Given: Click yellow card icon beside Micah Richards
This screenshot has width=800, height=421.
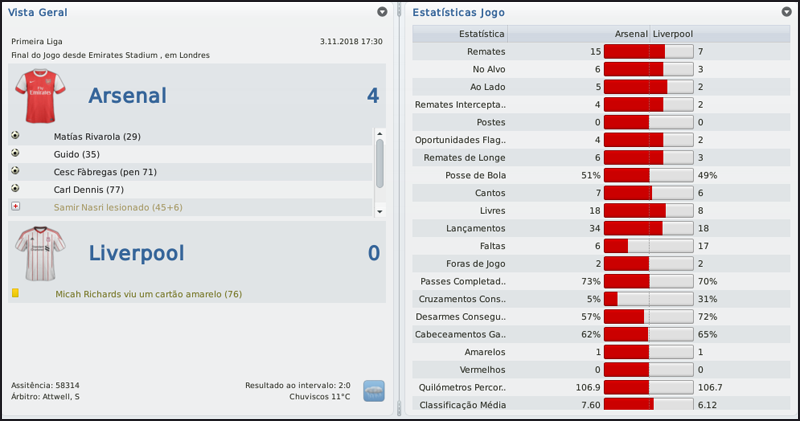Looking at the screenshot, I should (15, 293).
